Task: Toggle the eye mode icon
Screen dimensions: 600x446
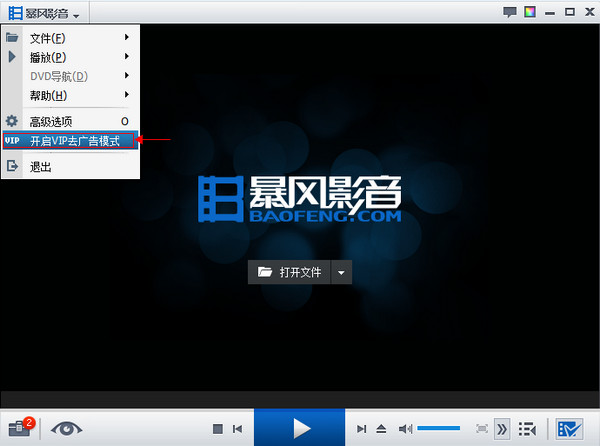Action: pos(66,428)
